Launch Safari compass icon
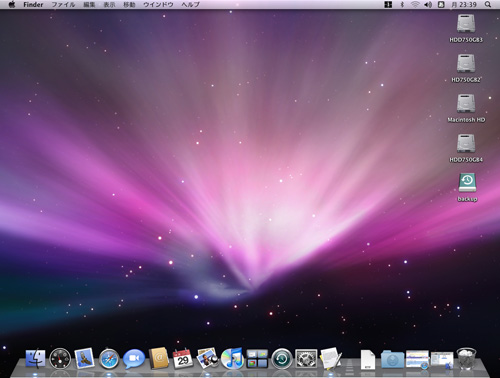Screen dimensions: 500x378 (109, 359)
